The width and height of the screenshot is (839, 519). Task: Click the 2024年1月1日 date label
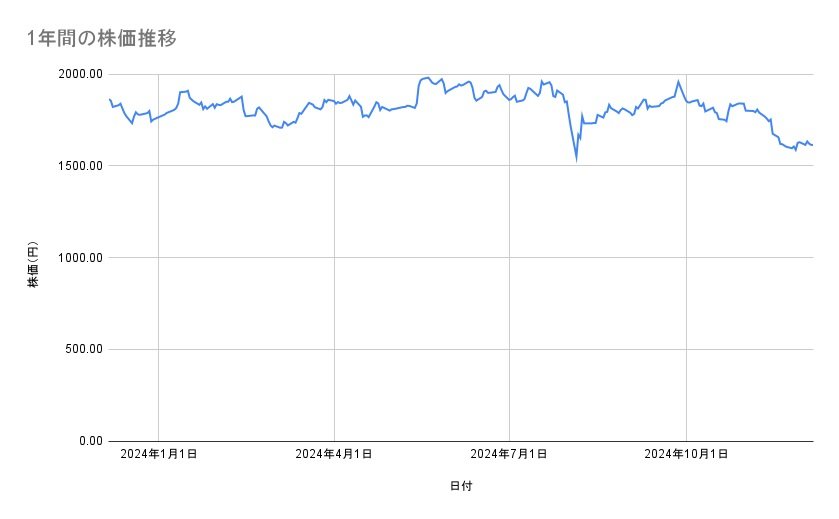[x=158, y=455]
